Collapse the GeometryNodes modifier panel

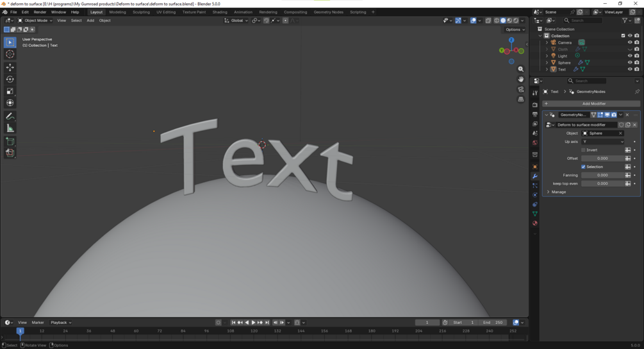(547, 115)
